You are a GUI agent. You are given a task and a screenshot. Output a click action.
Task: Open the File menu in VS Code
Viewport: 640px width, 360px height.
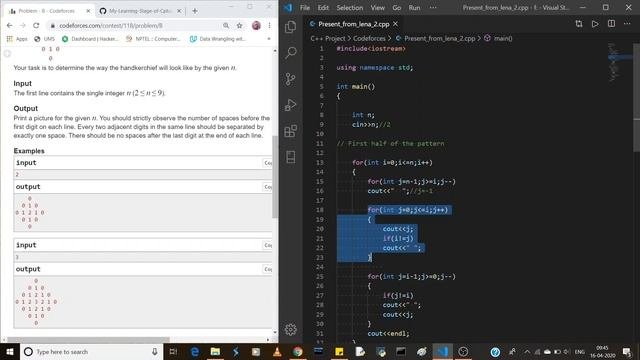(x=304, y=7)
